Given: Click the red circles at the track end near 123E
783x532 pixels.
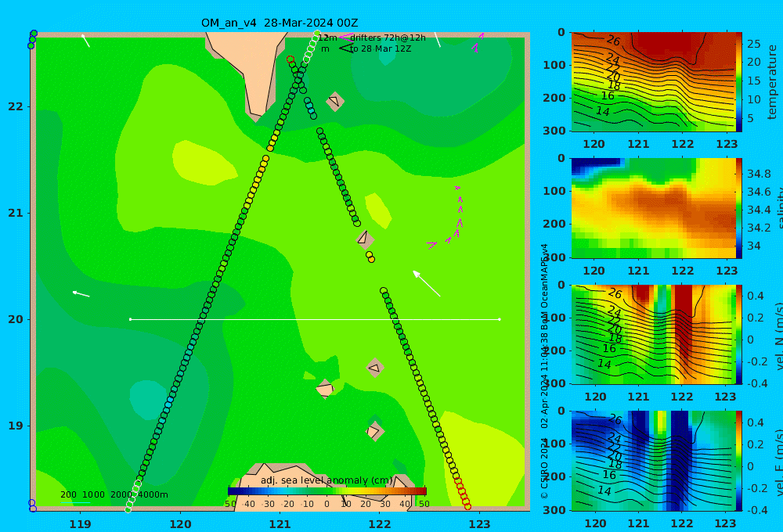Looking at the screenshot, I should 463,494.
